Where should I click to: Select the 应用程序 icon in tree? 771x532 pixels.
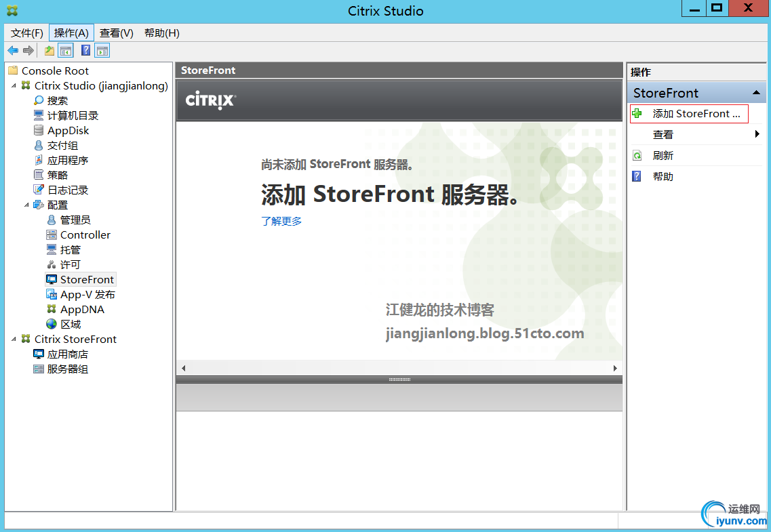point(39,160)
